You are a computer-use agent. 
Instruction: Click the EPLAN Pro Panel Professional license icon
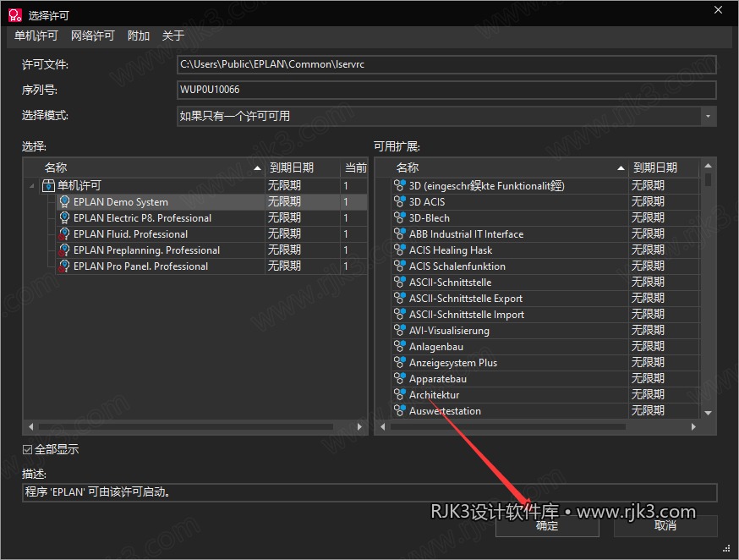click(x=64, y=266)
